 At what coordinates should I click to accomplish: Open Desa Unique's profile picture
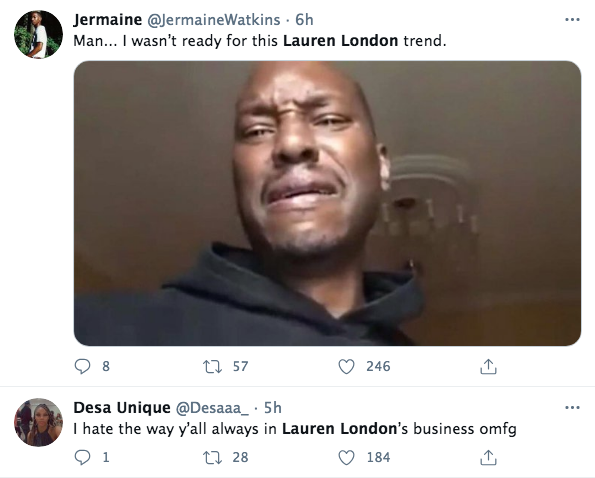click(38, 422)
